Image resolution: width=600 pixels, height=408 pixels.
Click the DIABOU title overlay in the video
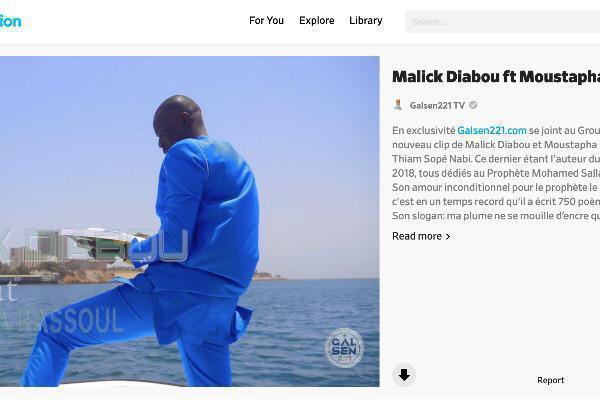tap(94, 246)
